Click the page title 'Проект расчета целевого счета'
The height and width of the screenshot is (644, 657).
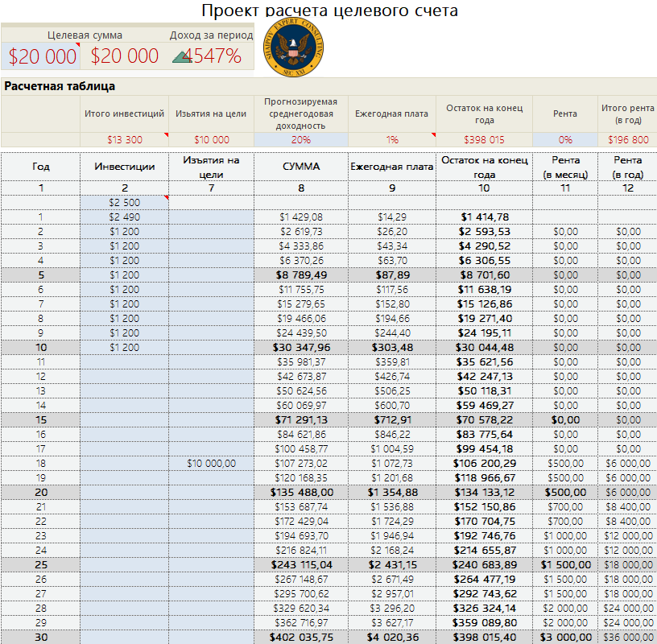tap(329, 10)
